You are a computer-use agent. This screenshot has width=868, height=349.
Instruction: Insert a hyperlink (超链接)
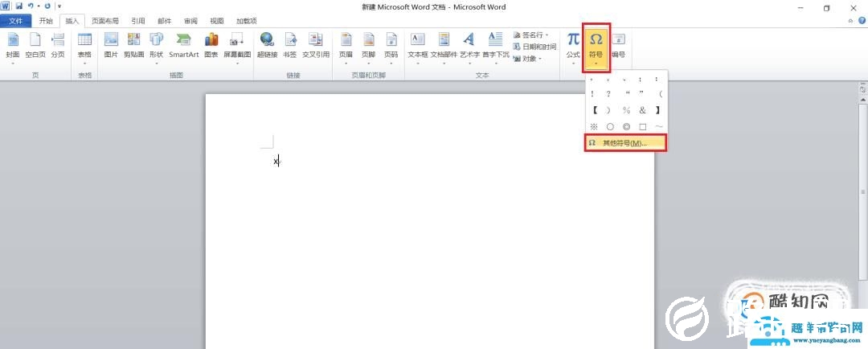[x=268, y=47]
